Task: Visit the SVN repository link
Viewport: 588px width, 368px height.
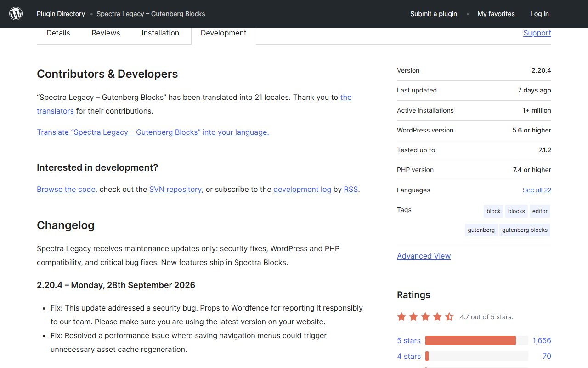Action: click(175, 189)
